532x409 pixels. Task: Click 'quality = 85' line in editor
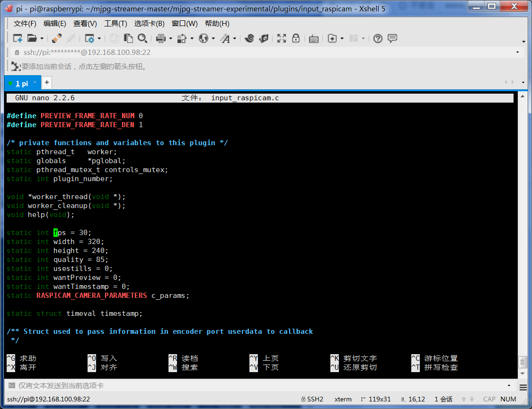(x=57, y=260)
